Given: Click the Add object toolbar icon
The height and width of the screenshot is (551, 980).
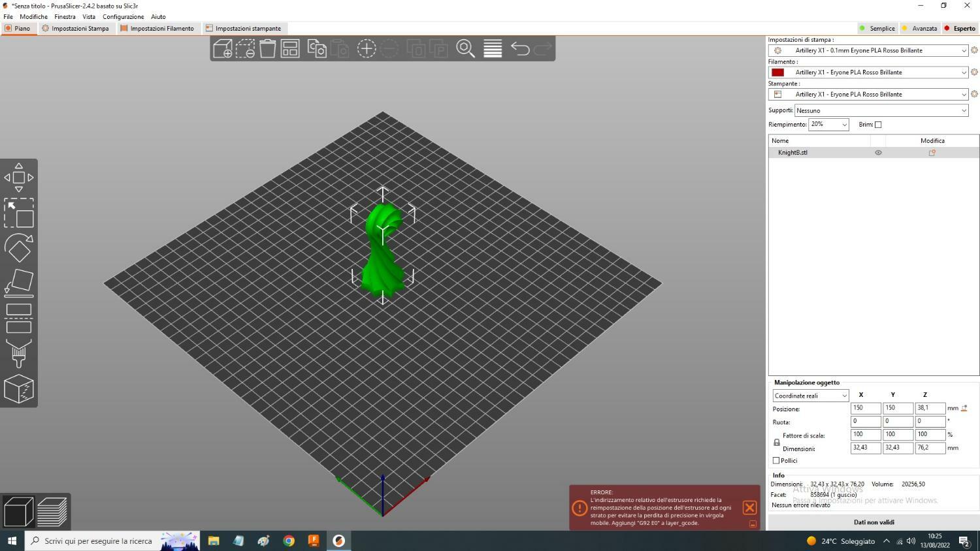Looking at the screenshot, I should coord(222,48).
